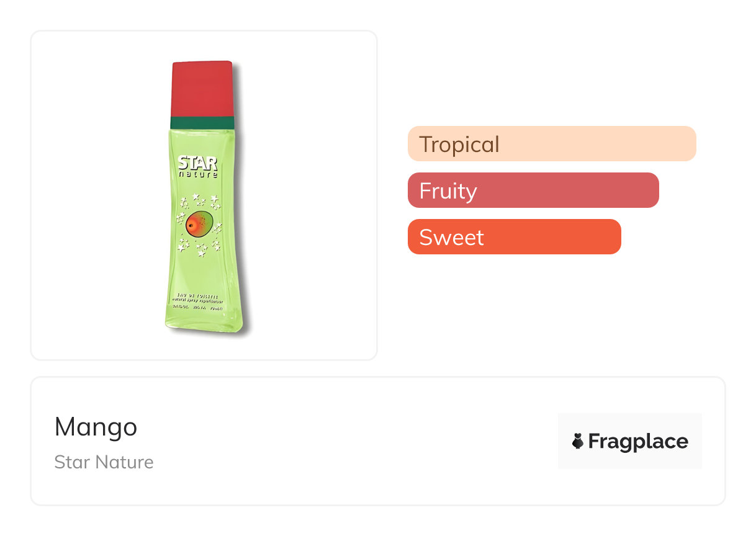Click the 'Fruity' label text
Image resolution: width=756 pixels, height=536 pixels.
point(448,191)
